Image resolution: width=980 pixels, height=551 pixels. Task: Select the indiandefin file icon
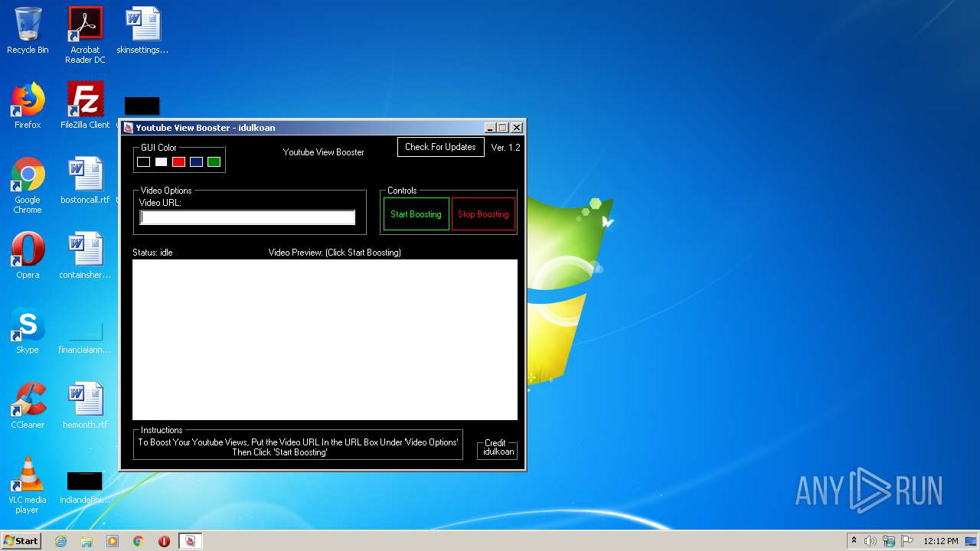click(x=85, y=487)
